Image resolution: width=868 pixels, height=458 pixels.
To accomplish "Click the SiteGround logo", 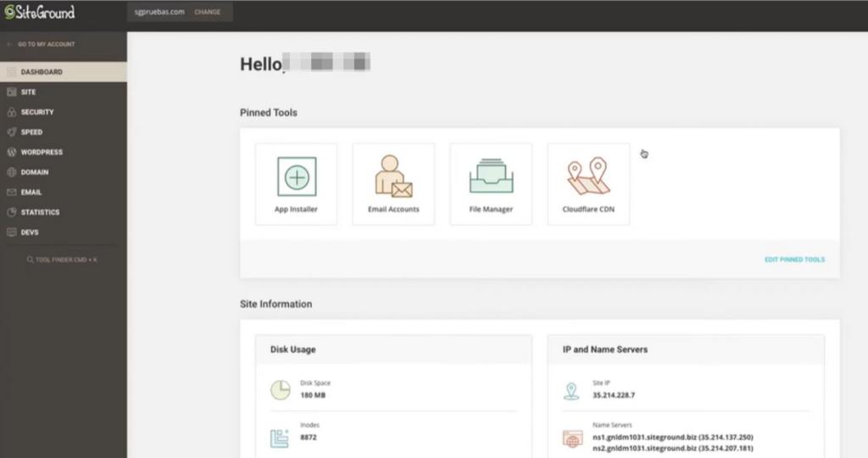I will pos(39,13).
